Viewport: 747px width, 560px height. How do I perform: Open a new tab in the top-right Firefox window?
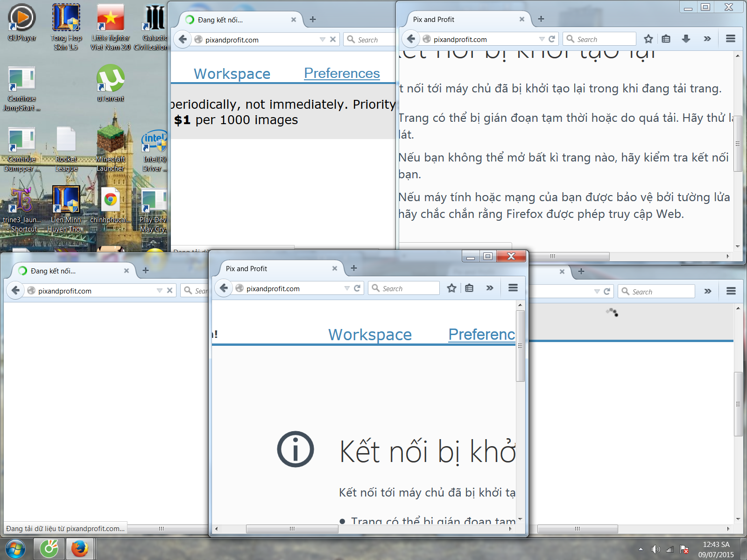541,19
